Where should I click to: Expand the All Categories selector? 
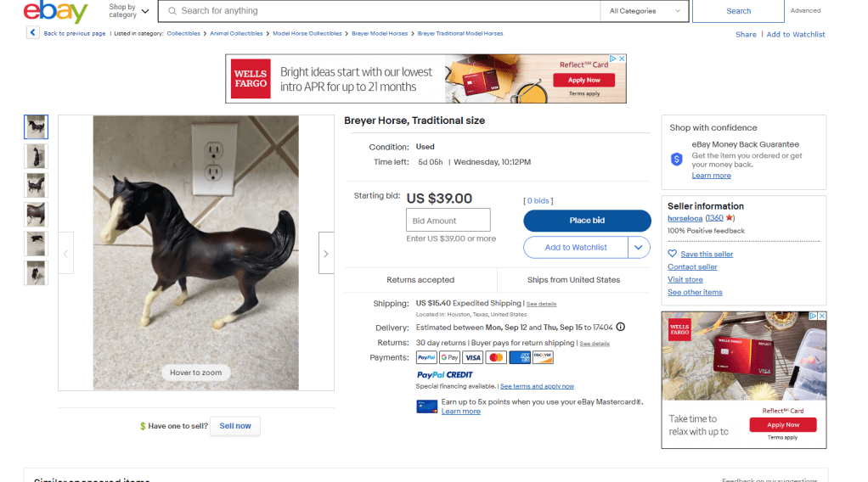tap(644, 11)
